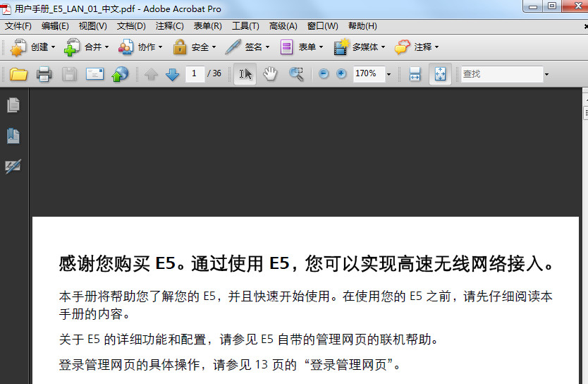The image size is (588, 384).
Task: Open the 窗口(W) menu
Action: pyautogui.click(x=322, y=26)
